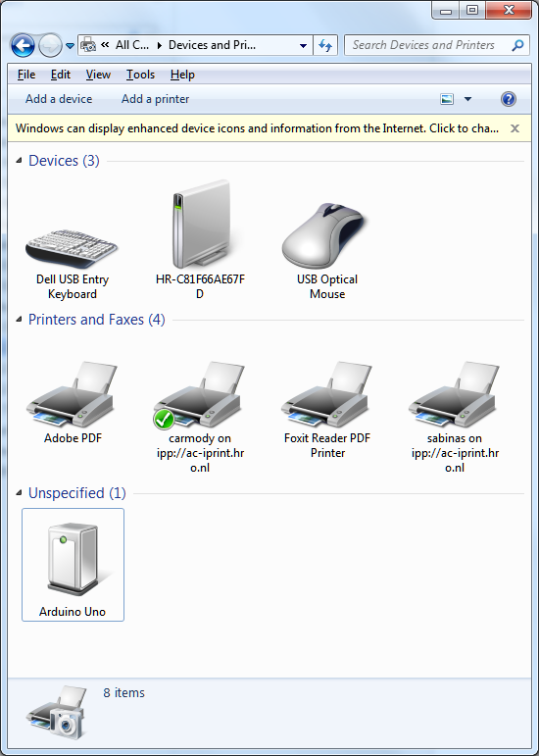Image resolution: width=539 pixels, height=756 pixels.
Task: Collapse the Printers and Faxes (4) group
Action: (x=19, y=320)
